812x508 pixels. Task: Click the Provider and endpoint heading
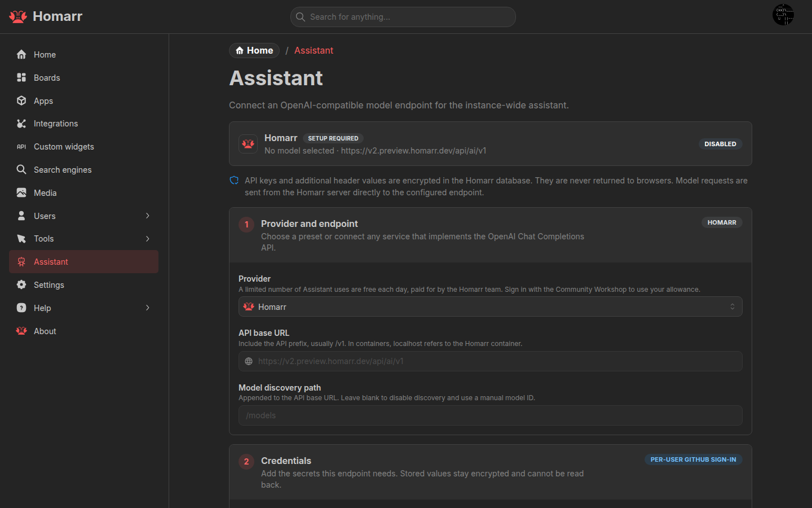(x=310, y=224)
